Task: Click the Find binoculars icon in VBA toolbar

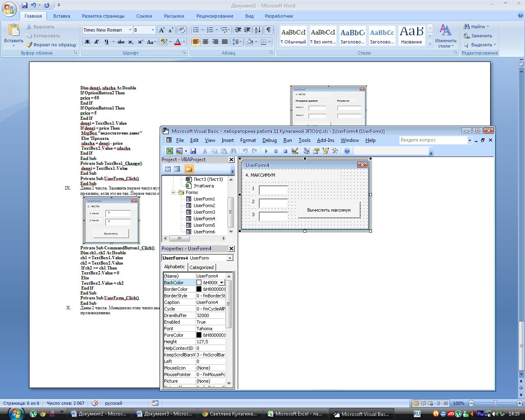Action: point(233,151)
